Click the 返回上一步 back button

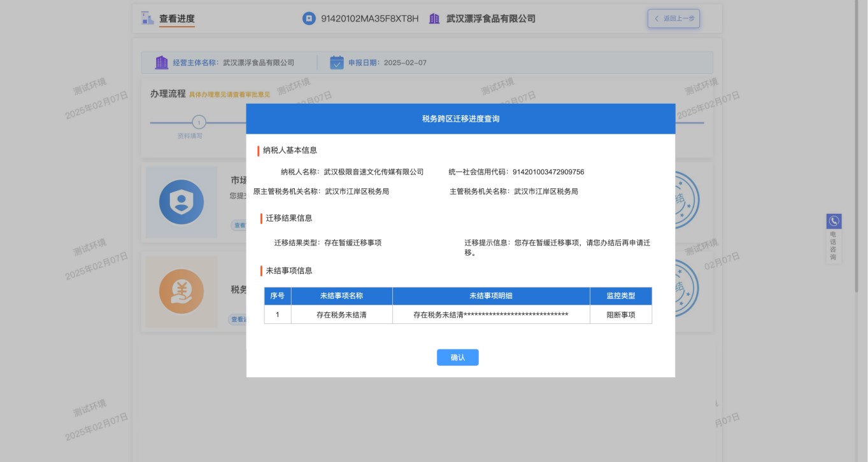tap(674, 18)
